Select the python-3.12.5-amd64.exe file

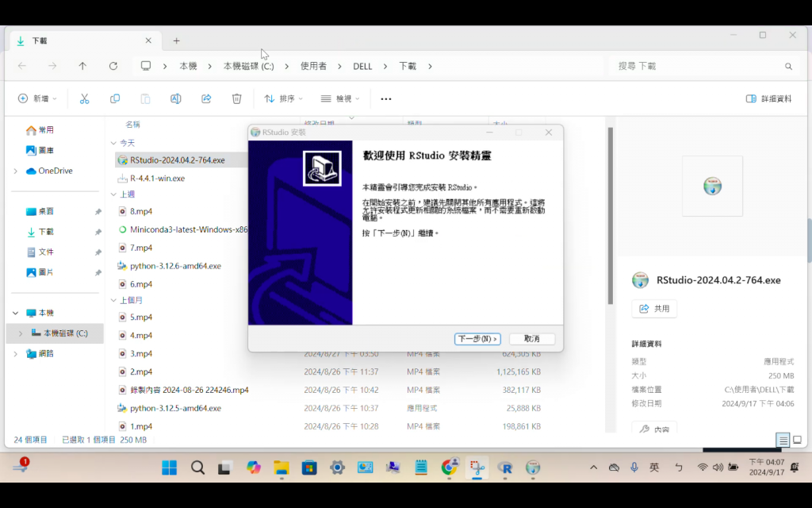point(175,408)
